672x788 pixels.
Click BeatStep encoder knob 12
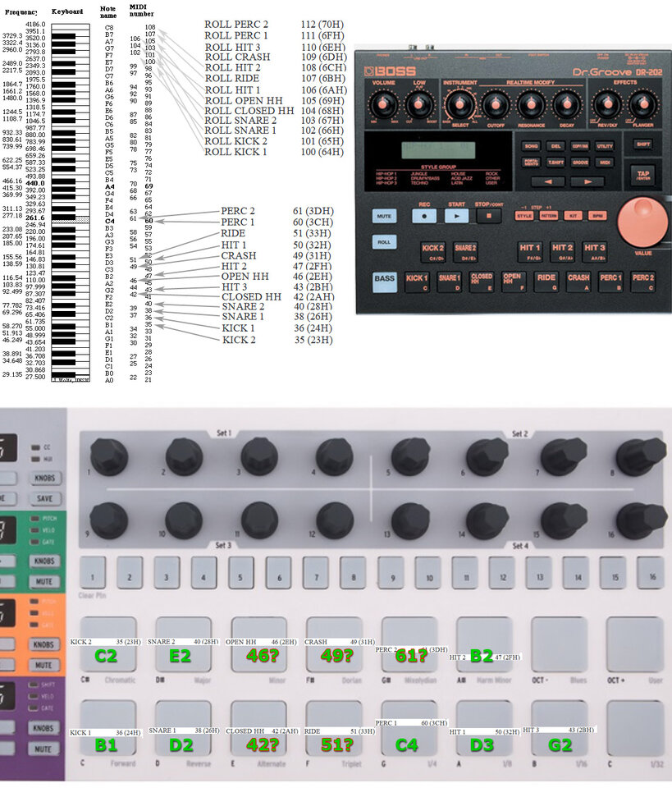point(335,520)
